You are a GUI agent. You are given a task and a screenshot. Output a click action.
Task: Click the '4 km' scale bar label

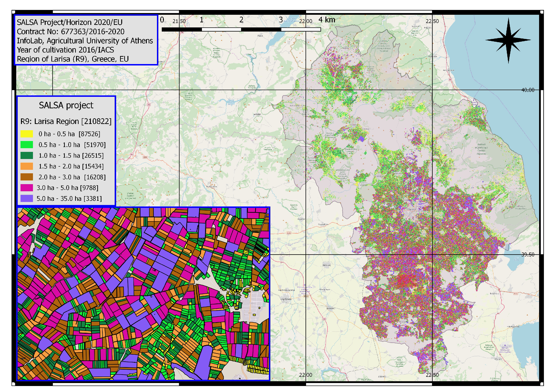(327, 20)
